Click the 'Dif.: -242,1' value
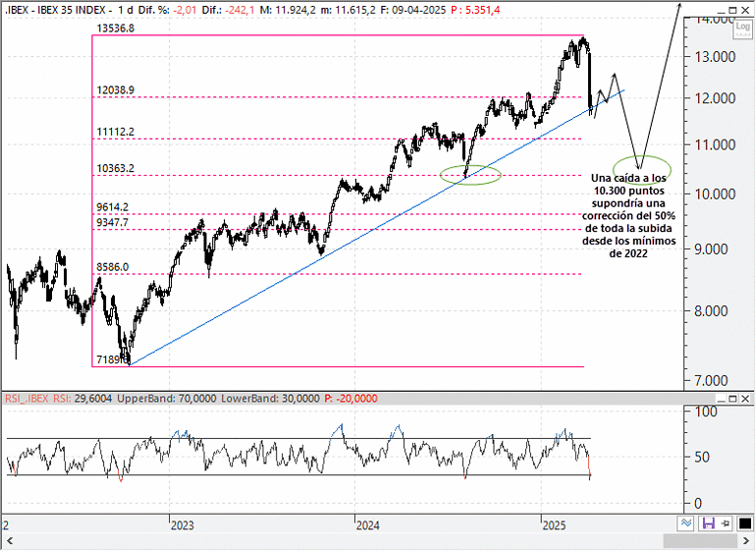 click(x=228, y=10)
